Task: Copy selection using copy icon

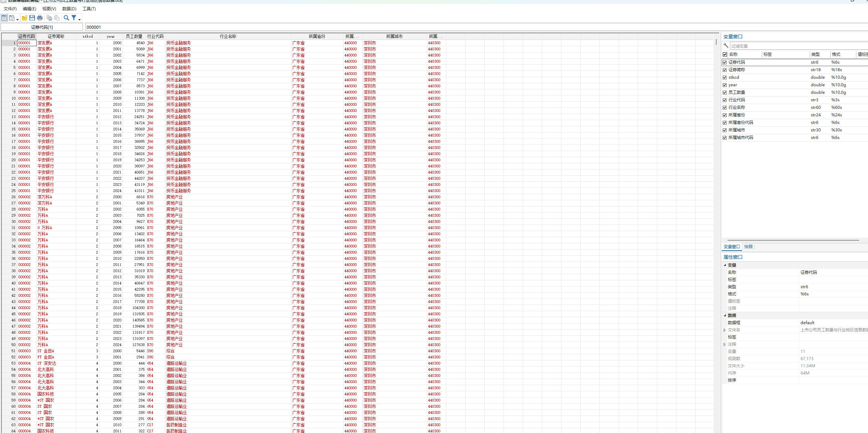Action: pos(49,18)
